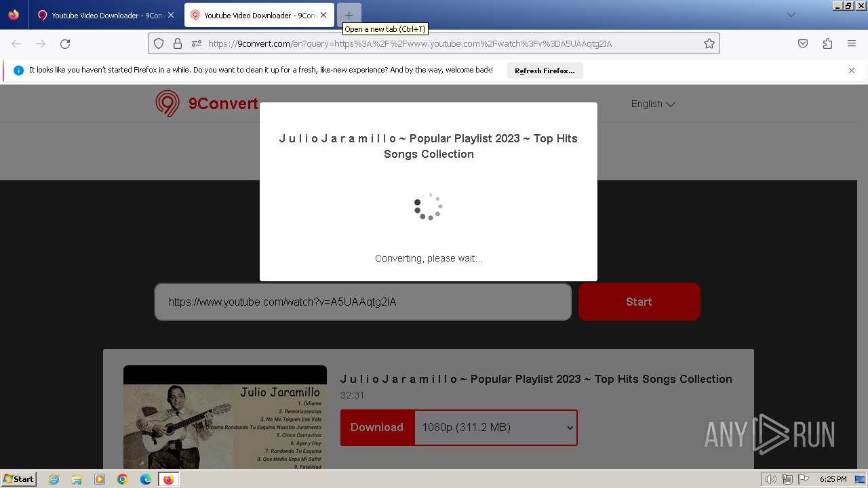The image size is (868, 488).
Task: Go forward one page
Action: [41, 43]
